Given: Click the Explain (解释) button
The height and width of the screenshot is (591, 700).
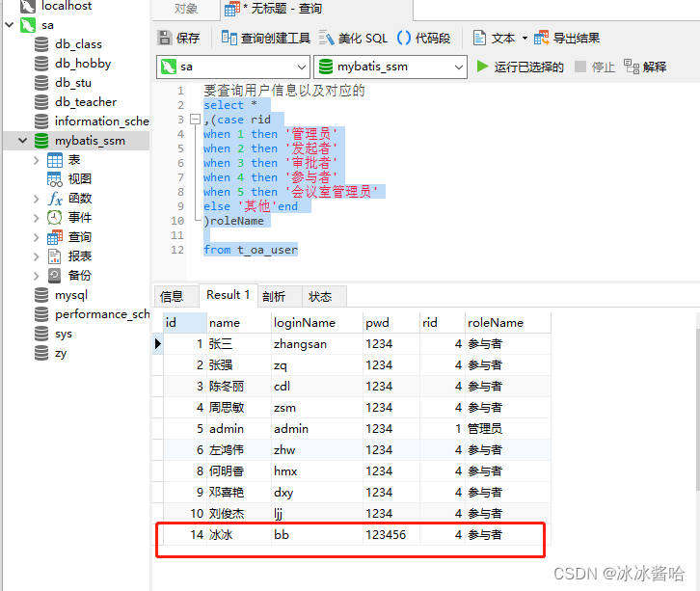Looking at the screenshot, I should click(x=645, y=67).
